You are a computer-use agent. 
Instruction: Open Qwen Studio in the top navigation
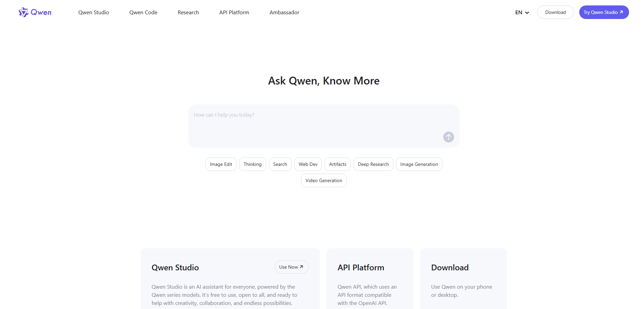[x=94, y=13]
